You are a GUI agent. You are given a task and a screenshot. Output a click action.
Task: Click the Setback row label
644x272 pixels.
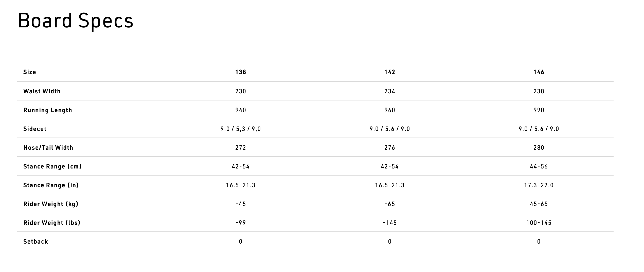[x=35, y=242]
